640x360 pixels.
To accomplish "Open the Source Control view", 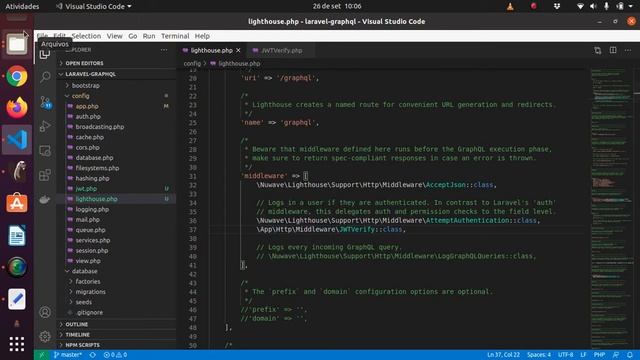I will pos(45,102).
